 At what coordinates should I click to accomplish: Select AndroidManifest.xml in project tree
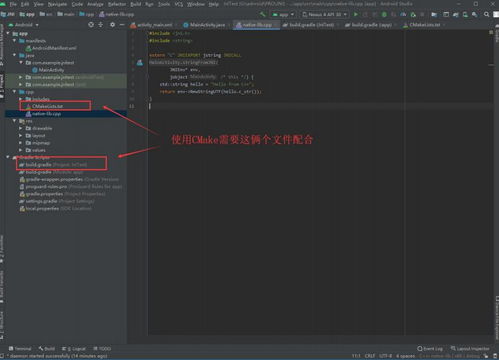tap(54, 48)
